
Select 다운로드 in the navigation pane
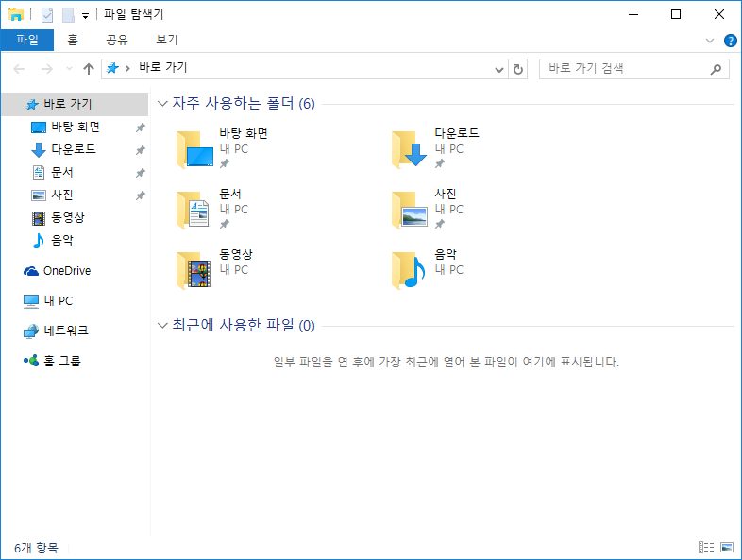[75, 149]
